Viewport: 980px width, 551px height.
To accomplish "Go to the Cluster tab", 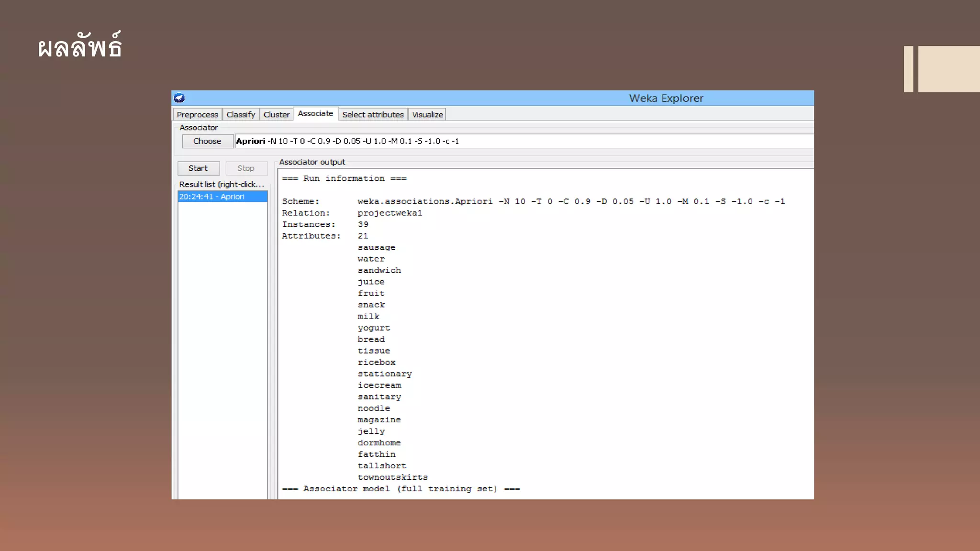I will coord(276,115).
